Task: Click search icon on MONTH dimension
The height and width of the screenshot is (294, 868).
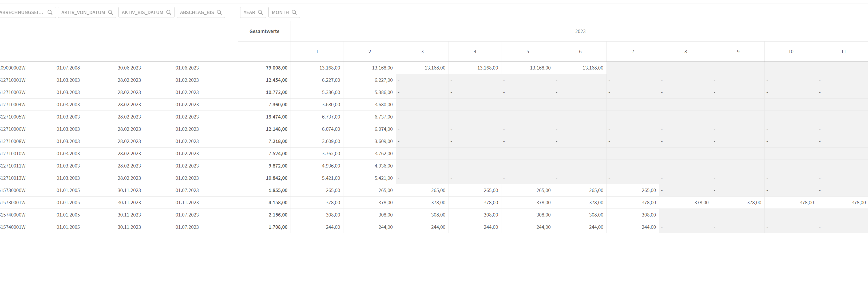Action: point(294,13)
